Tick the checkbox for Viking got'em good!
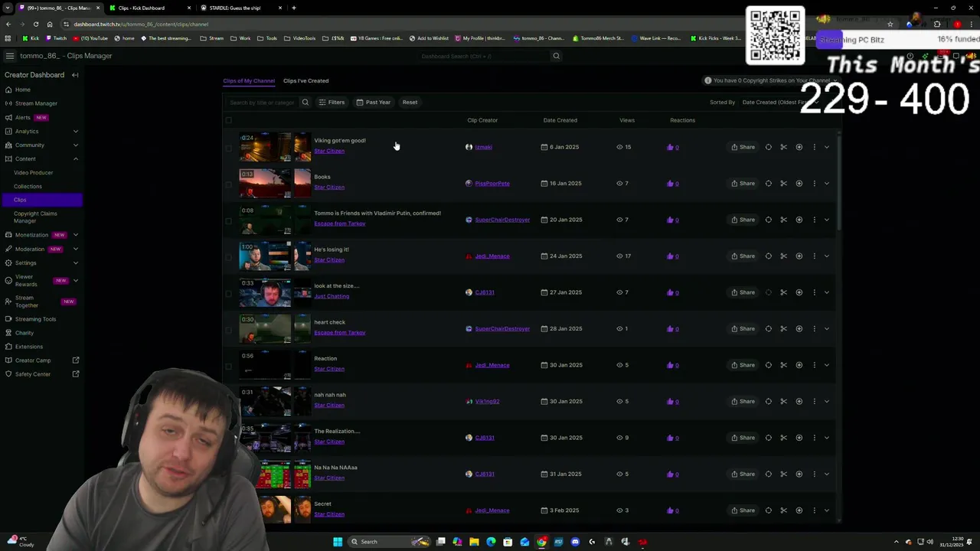 pyautogui.click(x=228, y=148)
